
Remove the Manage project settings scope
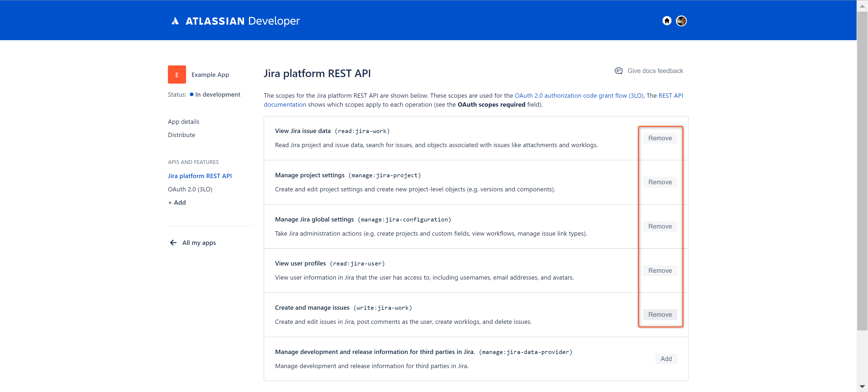click(x=660, y=182)
